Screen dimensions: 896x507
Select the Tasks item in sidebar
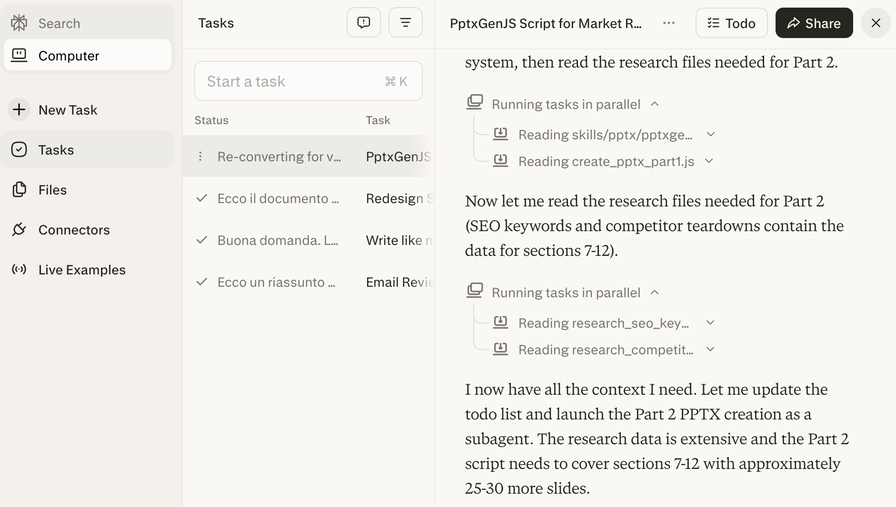click(56, 150)
